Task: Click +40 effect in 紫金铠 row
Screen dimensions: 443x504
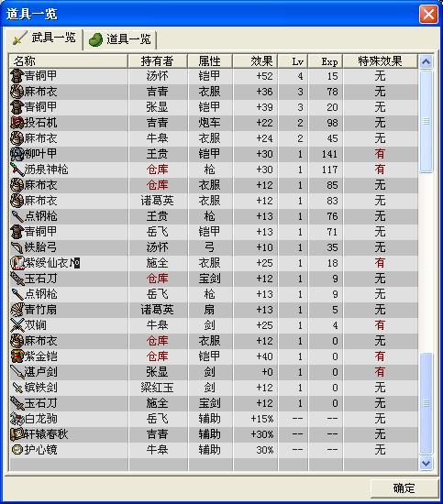Action: point(264,356)
